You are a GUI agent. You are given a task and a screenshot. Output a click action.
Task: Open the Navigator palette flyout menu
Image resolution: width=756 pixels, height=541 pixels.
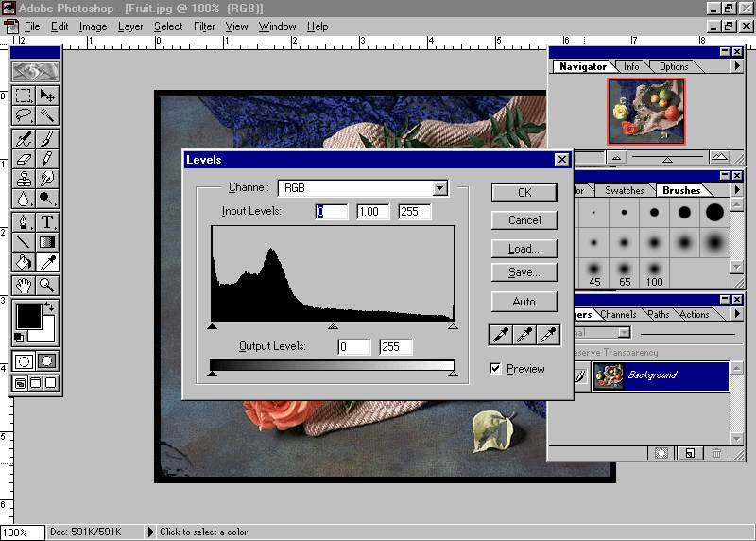[x=737, y=65]
